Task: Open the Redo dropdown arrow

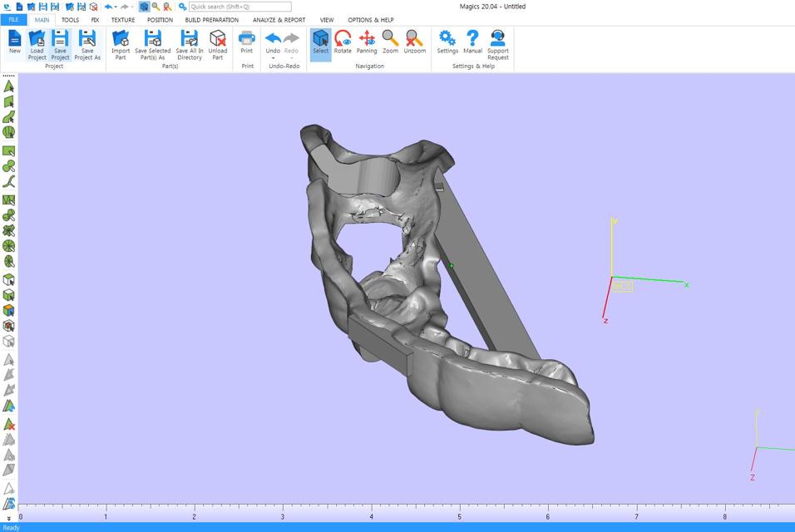Action: 291,57
